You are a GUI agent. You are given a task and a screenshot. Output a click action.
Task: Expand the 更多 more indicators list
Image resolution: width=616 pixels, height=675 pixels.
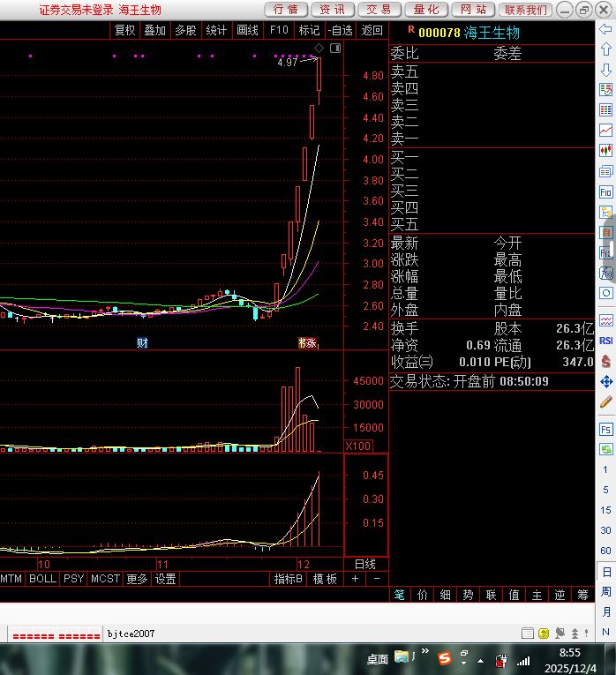(137, 579)
